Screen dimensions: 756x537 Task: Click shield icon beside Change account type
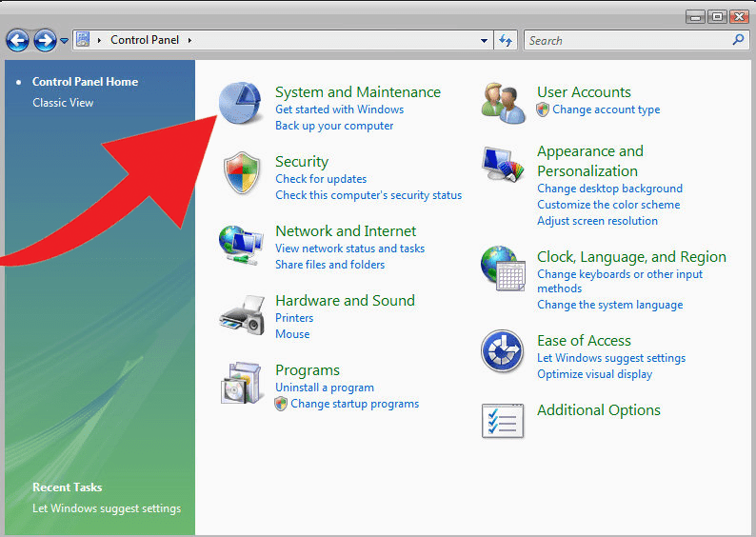[x=543, y=109]
